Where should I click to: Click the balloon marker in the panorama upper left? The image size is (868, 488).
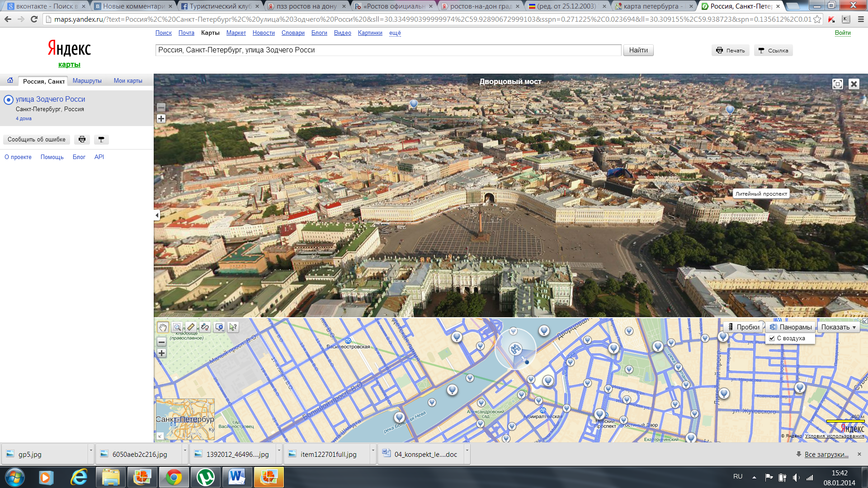(x=414, y=104)
